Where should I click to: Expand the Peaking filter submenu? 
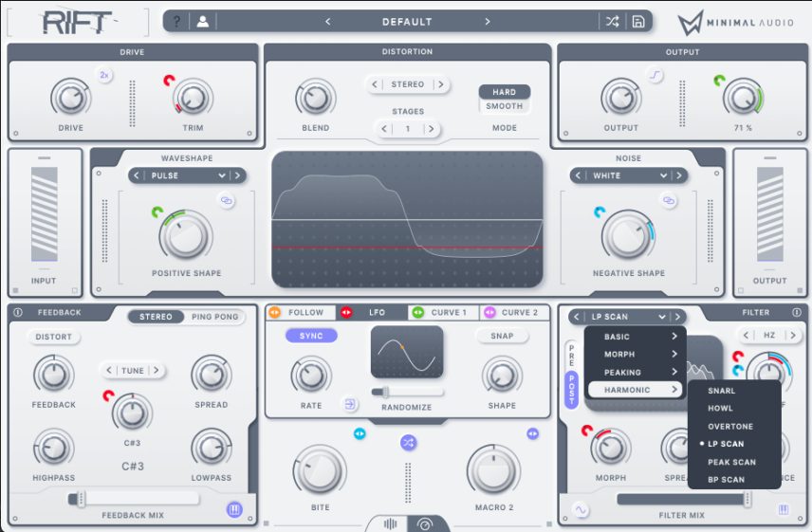pyautogui.click(x=635, y=372)
